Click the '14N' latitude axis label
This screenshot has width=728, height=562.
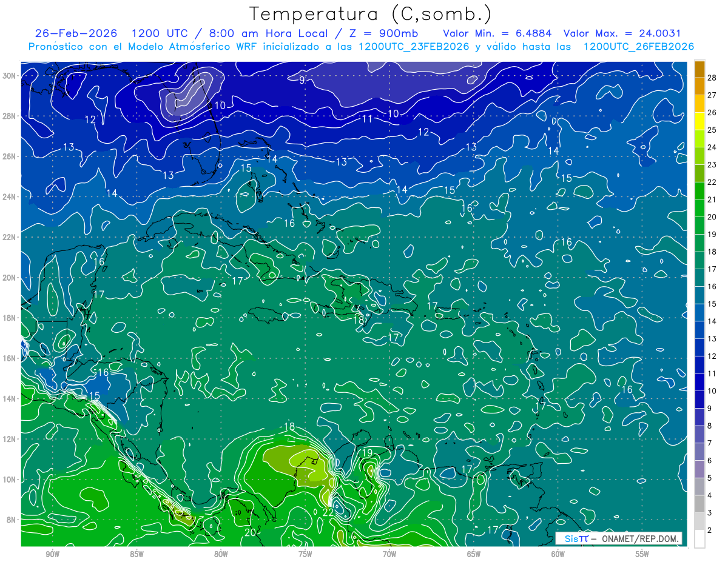(10, 399)
